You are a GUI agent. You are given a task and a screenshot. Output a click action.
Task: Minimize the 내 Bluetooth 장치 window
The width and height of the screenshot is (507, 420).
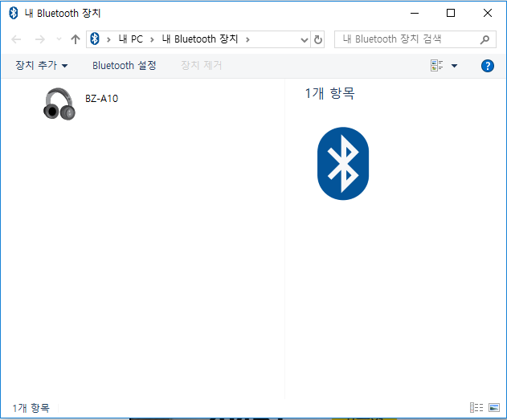click(x=415, y=13)
